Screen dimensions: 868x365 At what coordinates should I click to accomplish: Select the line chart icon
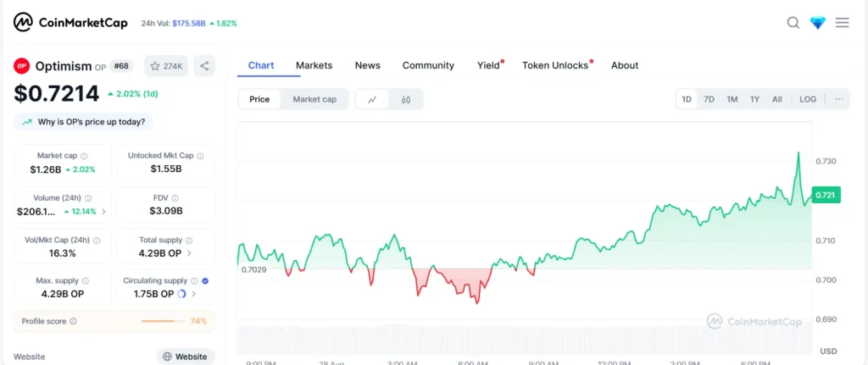point(373,100)
